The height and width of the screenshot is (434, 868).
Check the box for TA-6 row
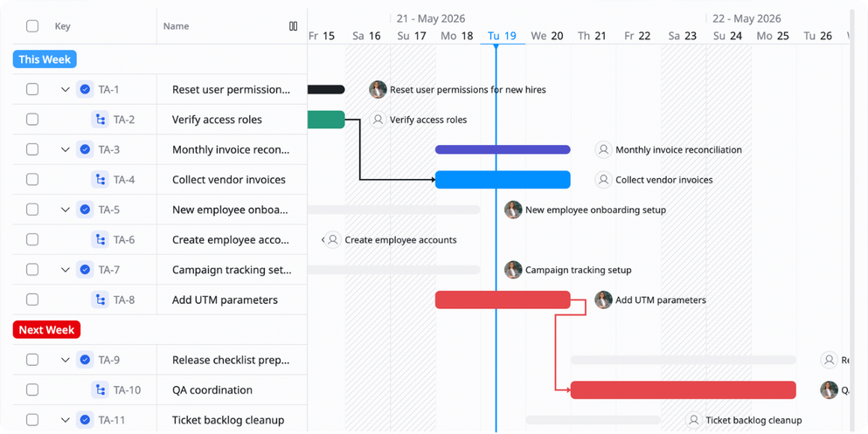point(32,239)
